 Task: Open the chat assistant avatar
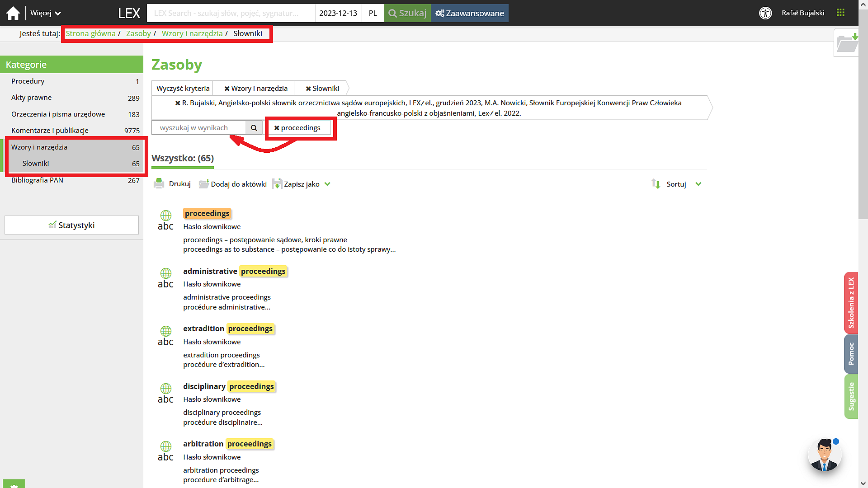[x=825, y=455]
